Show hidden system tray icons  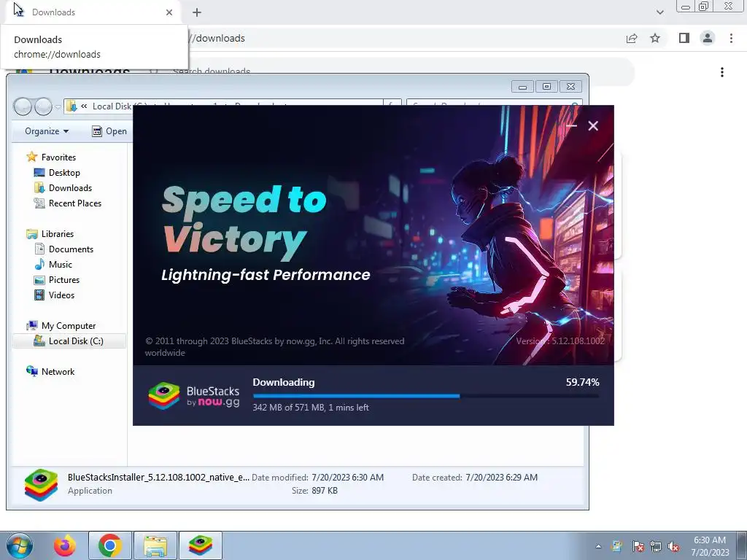coord(598,546)
